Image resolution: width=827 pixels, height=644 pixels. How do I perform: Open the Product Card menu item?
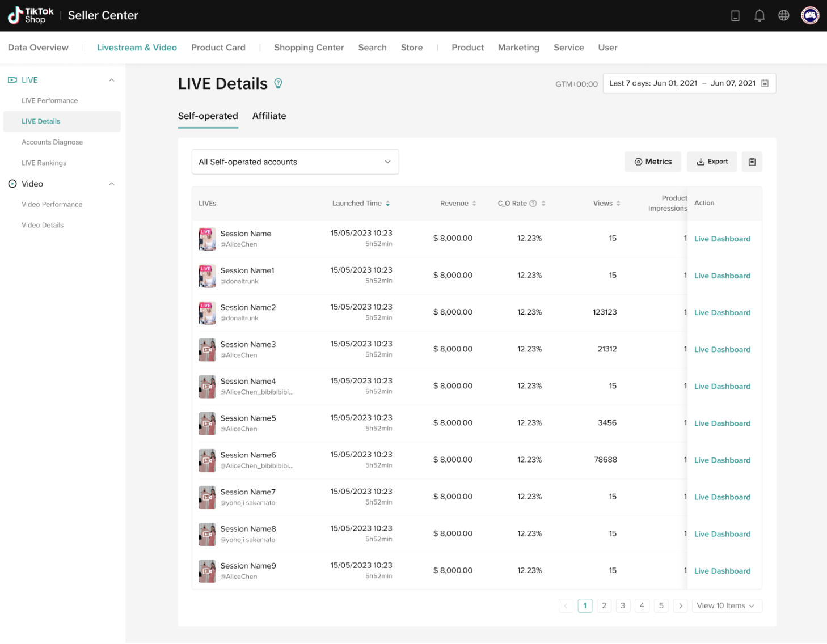[x=218, y=48]
